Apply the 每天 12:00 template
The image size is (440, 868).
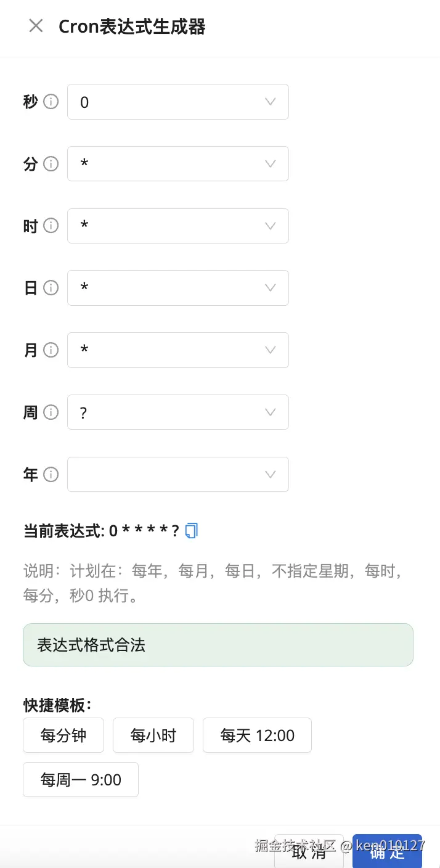[x=257, y=735]
